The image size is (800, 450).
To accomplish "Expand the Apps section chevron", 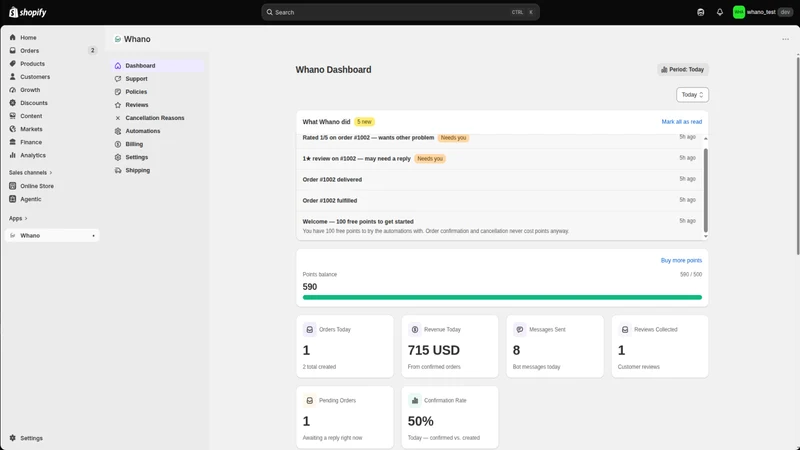I will pos(26,218).
